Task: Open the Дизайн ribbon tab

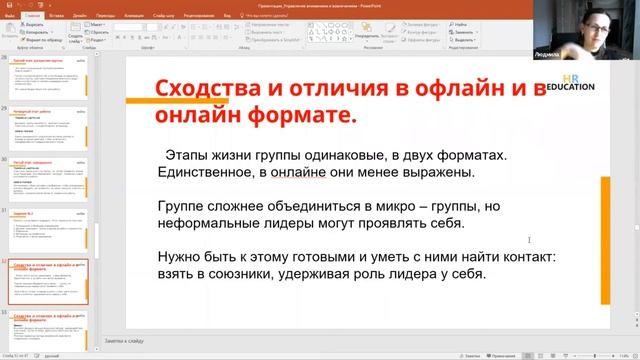Action: 80,16
